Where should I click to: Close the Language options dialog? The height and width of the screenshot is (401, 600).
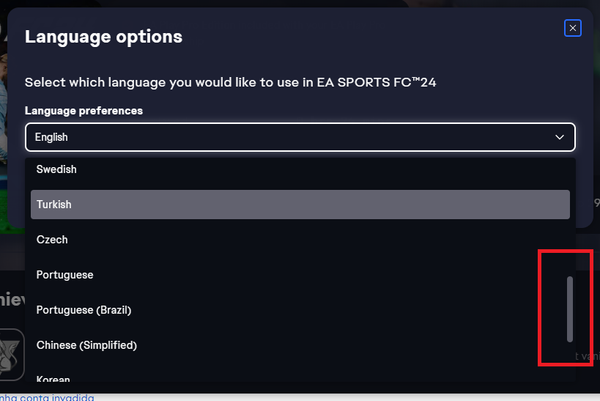tap(572, 28)
